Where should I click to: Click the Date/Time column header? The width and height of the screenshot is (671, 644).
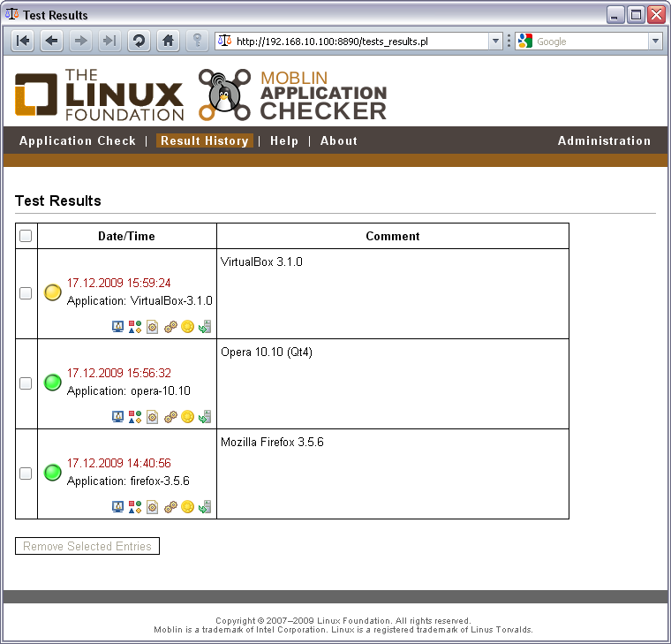click(x=126, y=236)
